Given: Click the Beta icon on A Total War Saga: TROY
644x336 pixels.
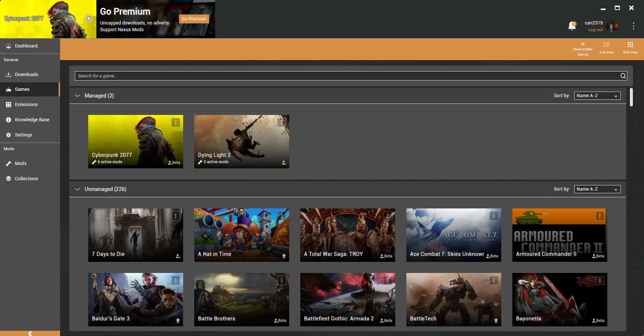Looking at the screenshot, I should click(386, 256).
